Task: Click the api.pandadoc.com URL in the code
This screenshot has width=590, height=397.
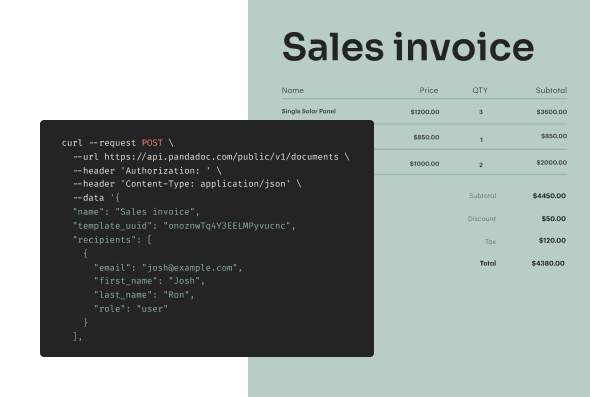Action: (221, 157)
